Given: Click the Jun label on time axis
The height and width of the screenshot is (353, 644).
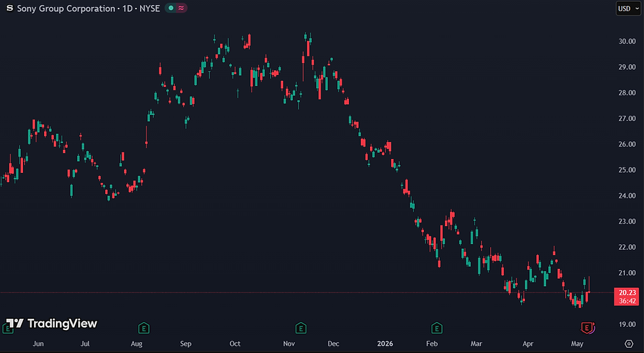Looking at the screenshot, I should coord(38,344).
